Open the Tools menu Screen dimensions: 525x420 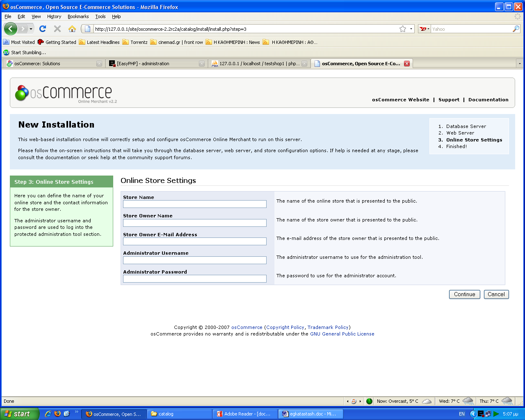click(100, 16)
